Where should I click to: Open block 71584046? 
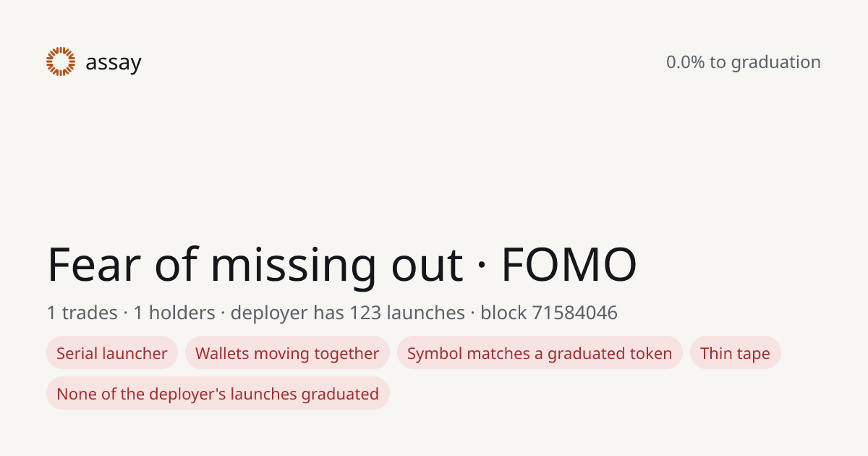click(x=549, y=313)
